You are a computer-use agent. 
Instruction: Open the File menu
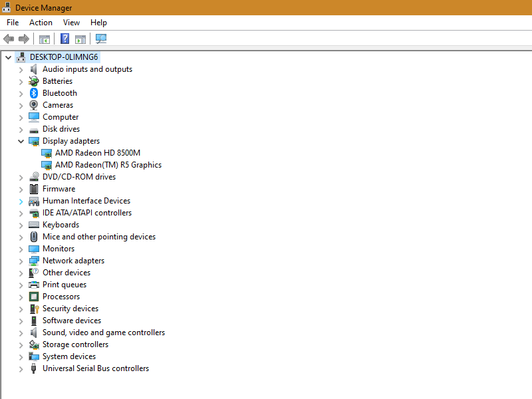pos(13,23)
